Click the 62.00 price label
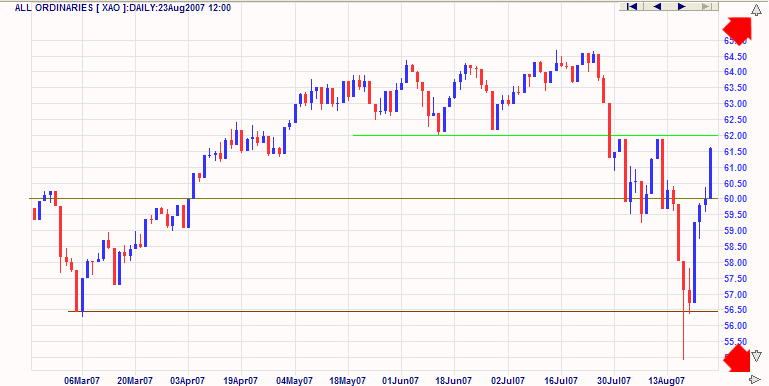This screenshot has height=386, width=769. [x=735, y=136]
